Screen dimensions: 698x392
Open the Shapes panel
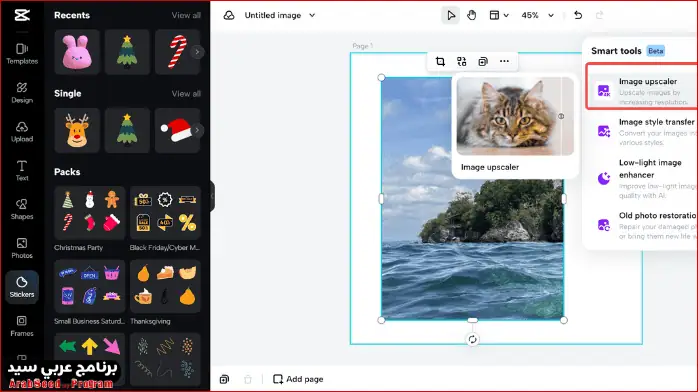[x=22, y=209]
